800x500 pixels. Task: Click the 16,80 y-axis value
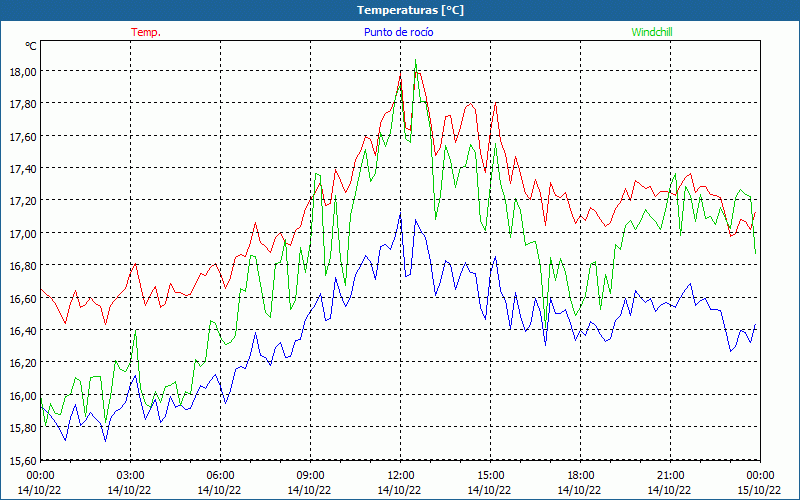(x=23, y=266)
